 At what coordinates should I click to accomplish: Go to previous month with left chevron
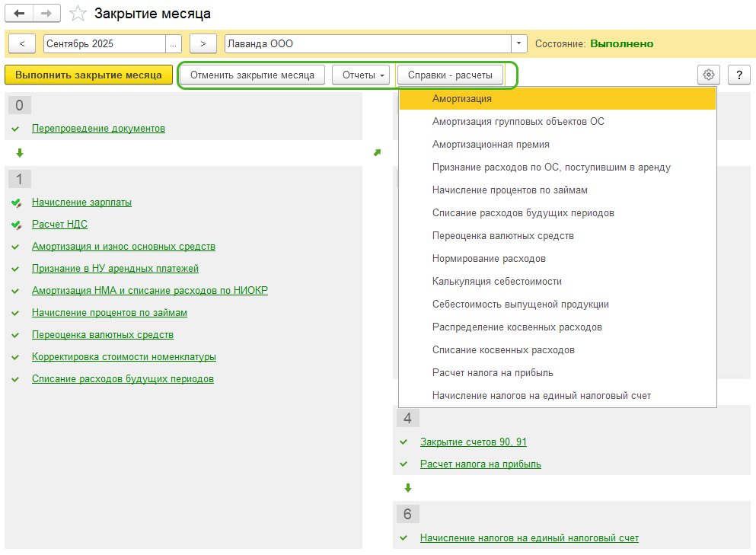pos(21,43)
